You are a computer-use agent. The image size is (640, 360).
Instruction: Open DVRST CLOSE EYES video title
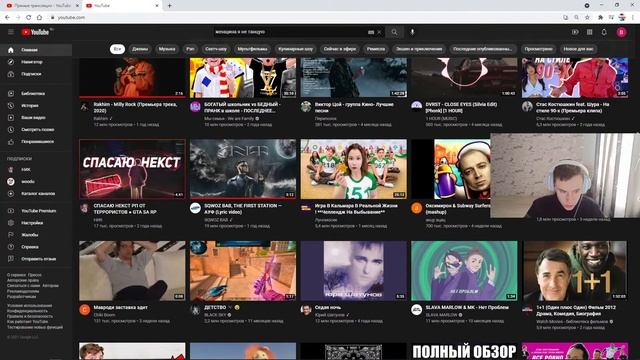click(461, 107)
